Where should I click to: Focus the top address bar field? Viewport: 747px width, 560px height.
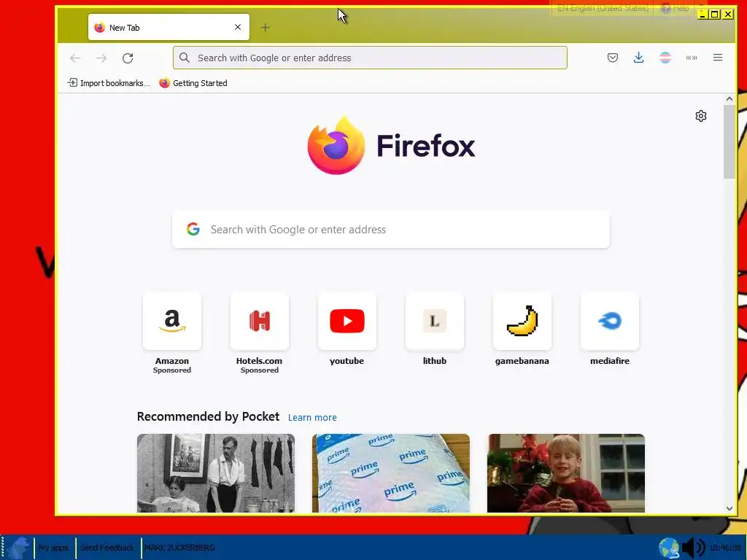click(370, 58)
